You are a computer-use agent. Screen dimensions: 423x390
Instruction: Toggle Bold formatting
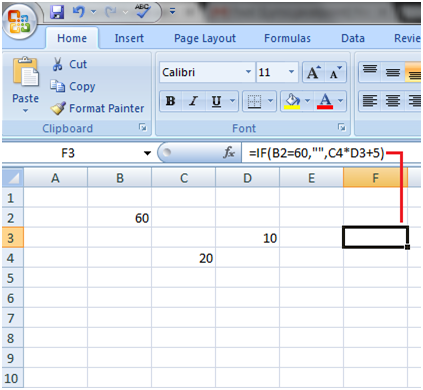tap(171, 101)
